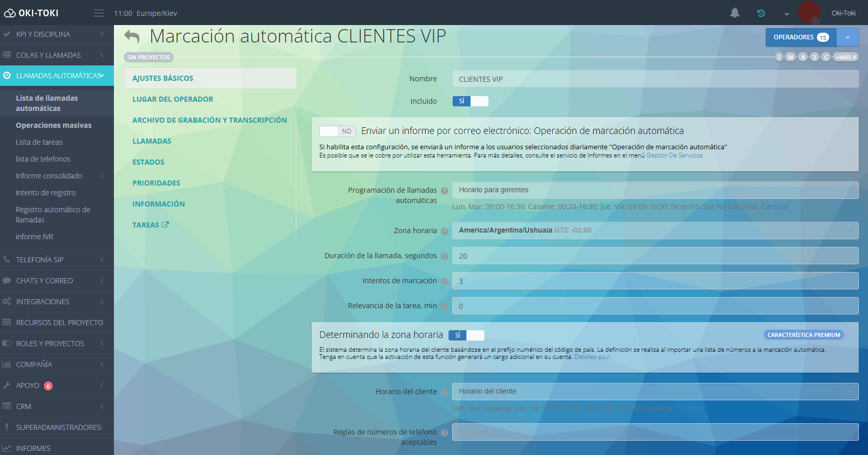Viewport: 868px width, 455px height.
Task: Click the OKI-TOKI cloud logo
Action: pos(10,13)
